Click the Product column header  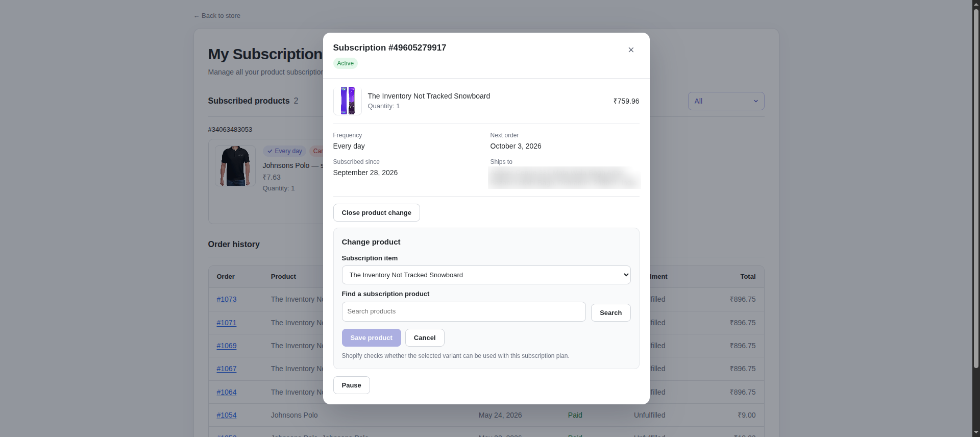[283, 277]
